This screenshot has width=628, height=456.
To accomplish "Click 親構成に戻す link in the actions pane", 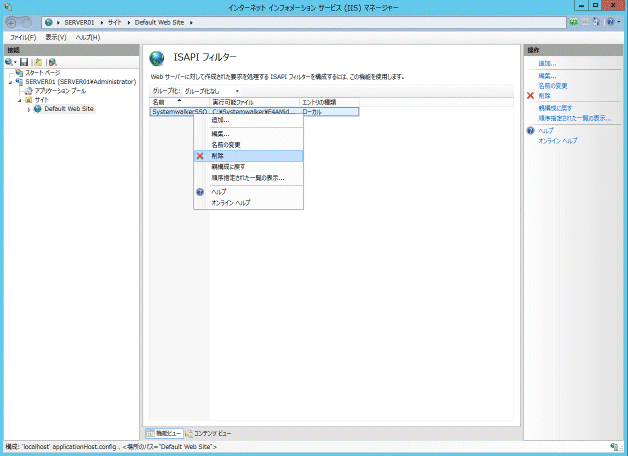I will coord(555,108).
